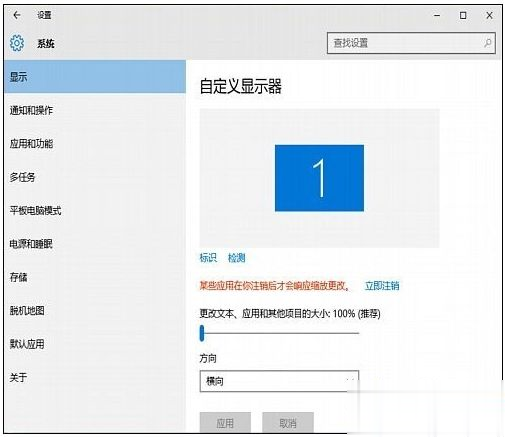Minimize the Settings window
The image size is (505, 437).
(437, 15)
